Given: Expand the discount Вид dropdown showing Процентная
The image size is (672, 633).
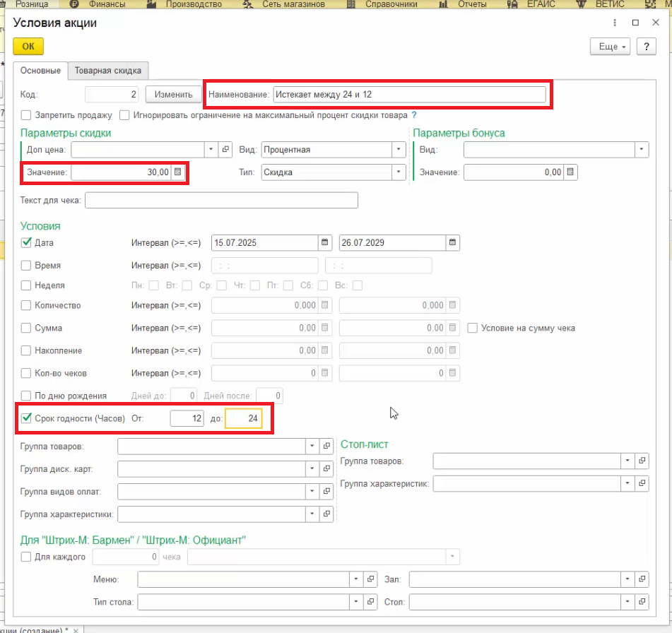Looking at the screenshot, I should point(399,150).
